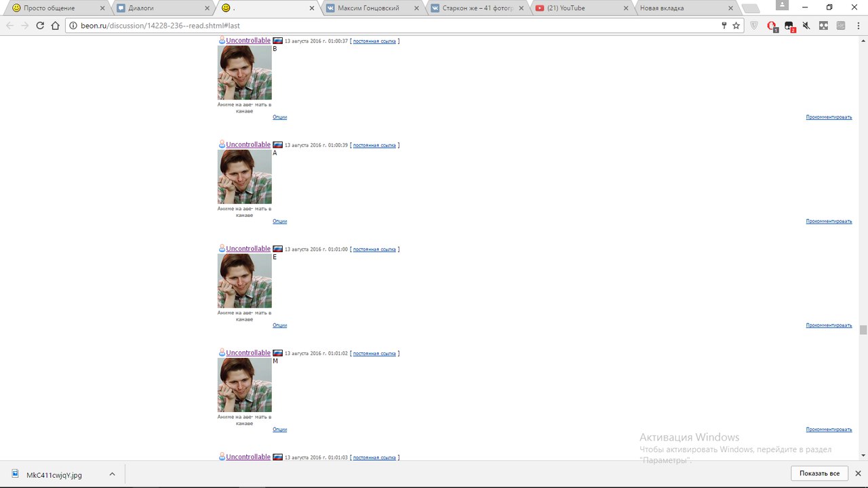
Task: Click the flag icon on the 01:01:00 post
Action: point(277,249)
